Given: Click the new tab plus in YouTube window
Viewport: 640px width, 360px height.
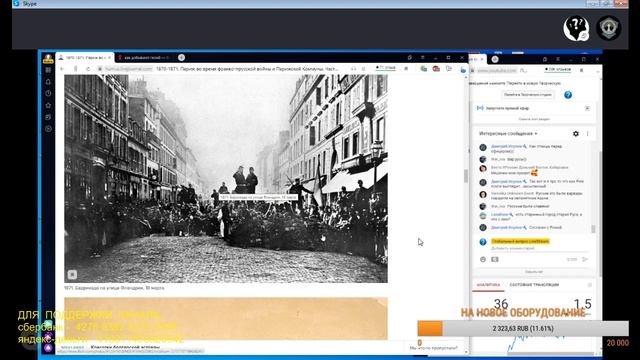Looking at the screenshot, I should tap(495, 59).
